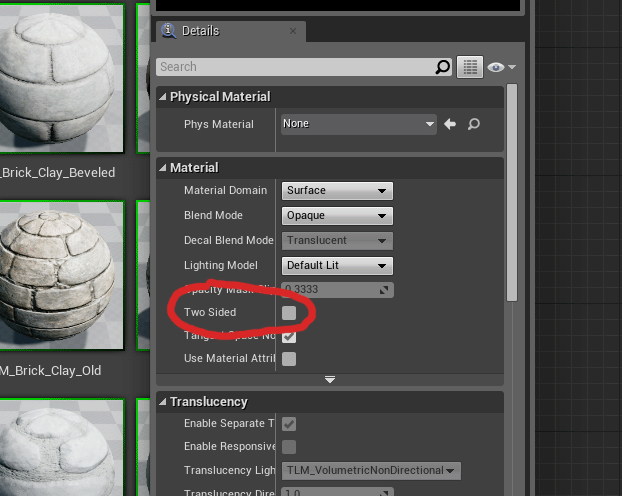Viewport: 622px width, 496px height.
Task: Open Blend Mode Opaque dropdown
Action: tap(337, 215)
